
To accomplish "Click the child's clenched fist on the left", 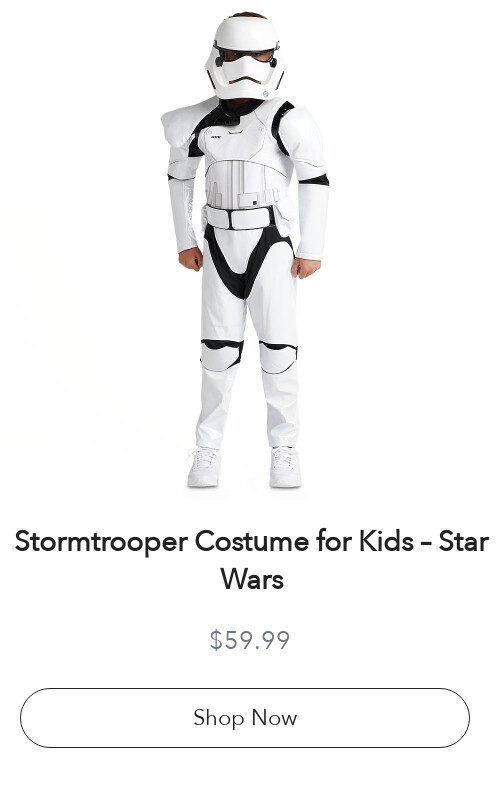I will 191,259.
